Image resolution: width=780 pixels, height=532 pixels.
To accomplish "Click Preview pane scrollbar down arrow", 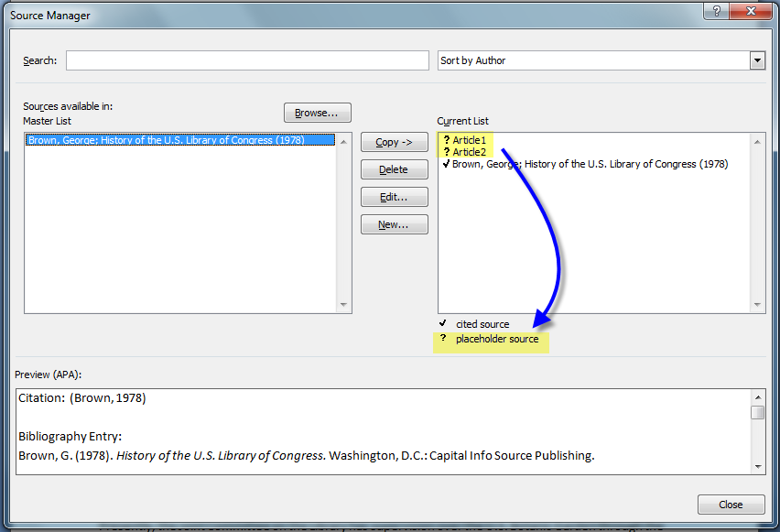I will (x=758, y=466).
